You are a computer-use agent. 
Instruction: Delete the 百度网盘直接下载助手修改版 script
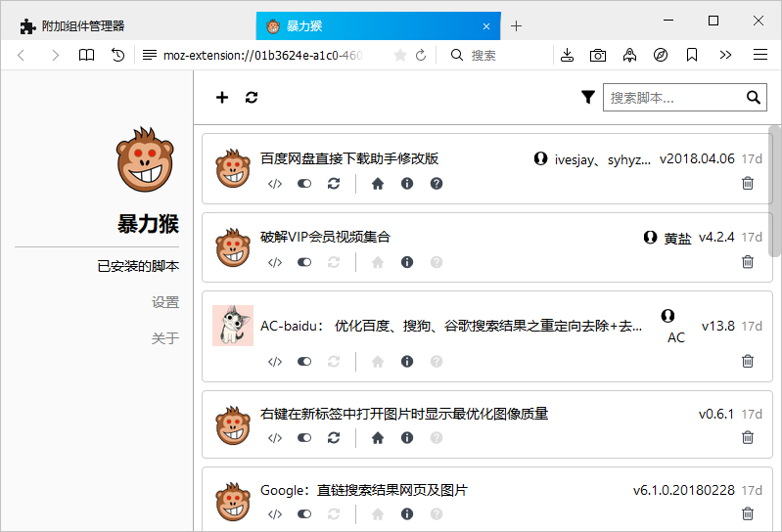point(748,183)
